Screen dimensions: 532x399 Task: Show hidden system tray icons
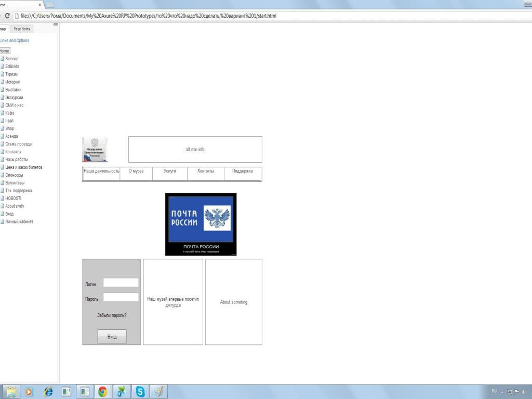tap(502, 392)
